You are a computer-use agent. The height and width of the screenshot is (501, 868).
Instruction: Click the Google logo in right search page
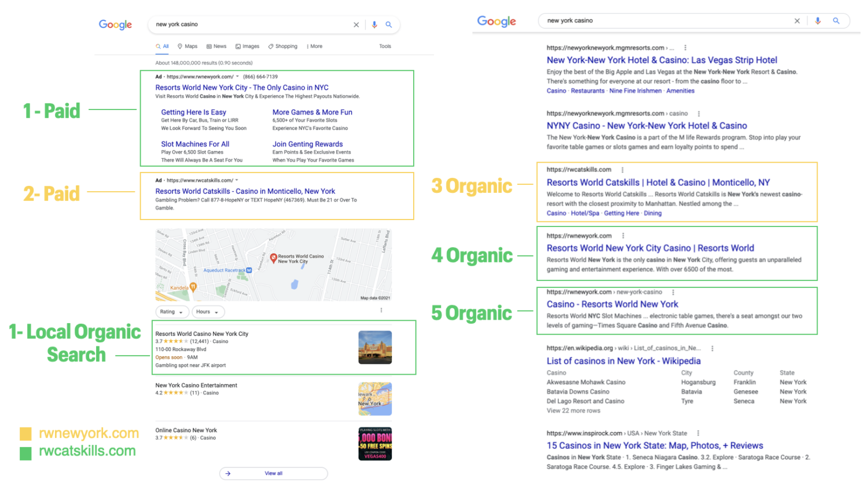pyautogui.click(x=496, y=21)
